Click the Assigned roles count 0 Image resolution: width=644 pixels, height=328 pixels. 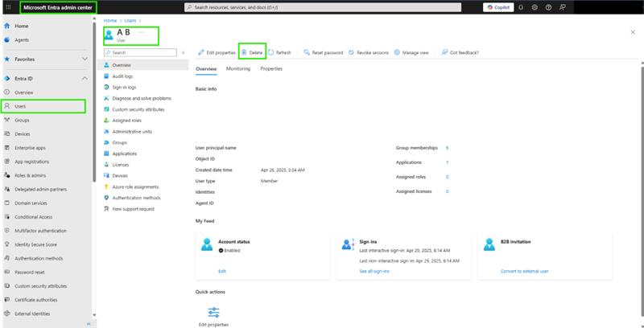click(x=447, y=177)
